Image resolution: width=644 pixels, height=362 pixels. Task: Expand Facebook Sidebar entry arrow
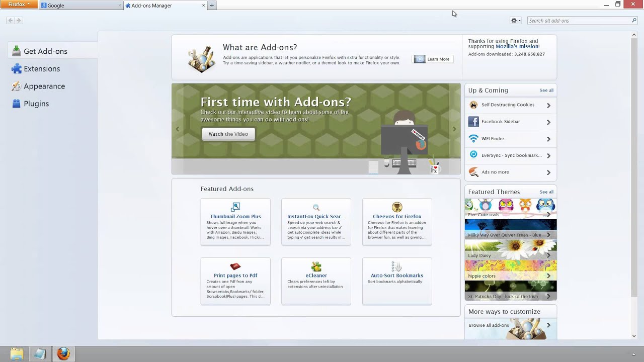pos(548,122)
